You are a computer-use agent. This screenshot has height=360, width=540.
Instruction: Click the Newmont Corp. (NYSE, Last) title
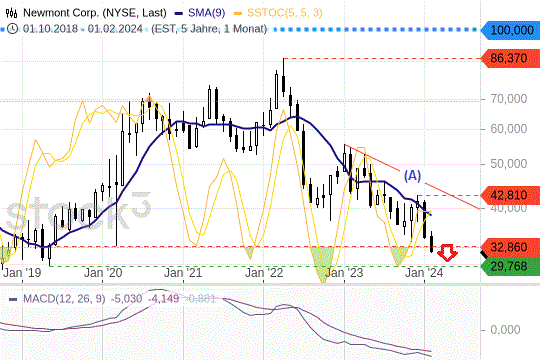pos(95,13)
